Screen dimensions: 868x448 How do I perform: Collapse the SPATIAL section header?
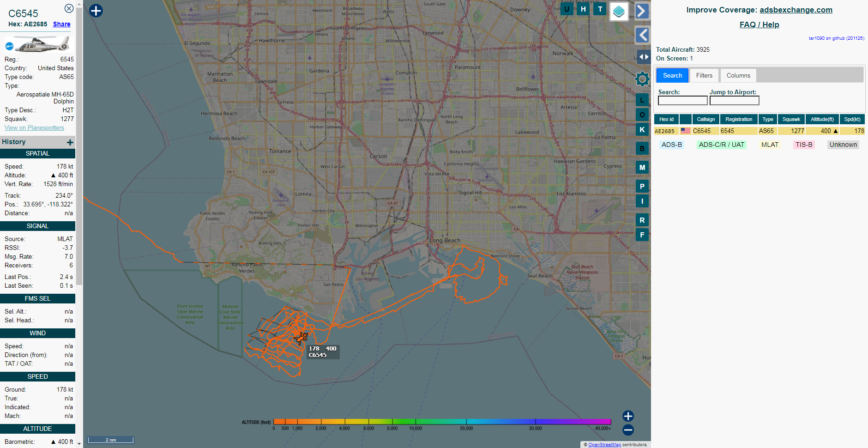(37, 153)
